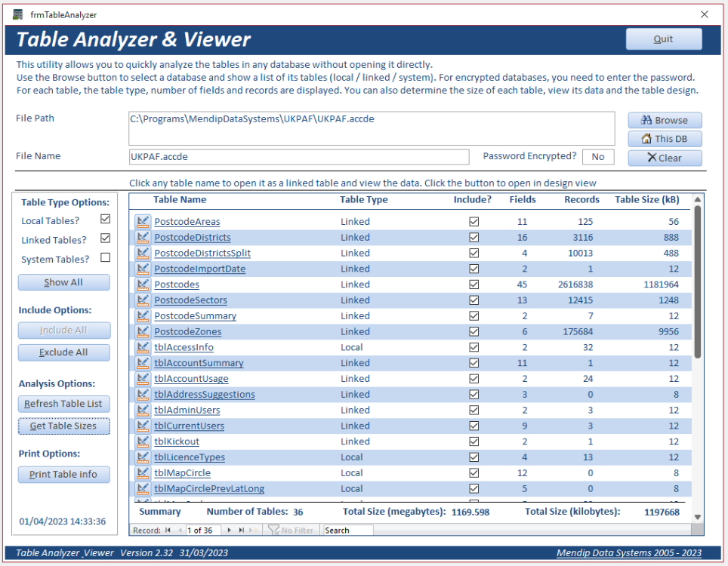Click the frmTableAnalyzer window form icon
728x566 pixels.
(18, 14)
